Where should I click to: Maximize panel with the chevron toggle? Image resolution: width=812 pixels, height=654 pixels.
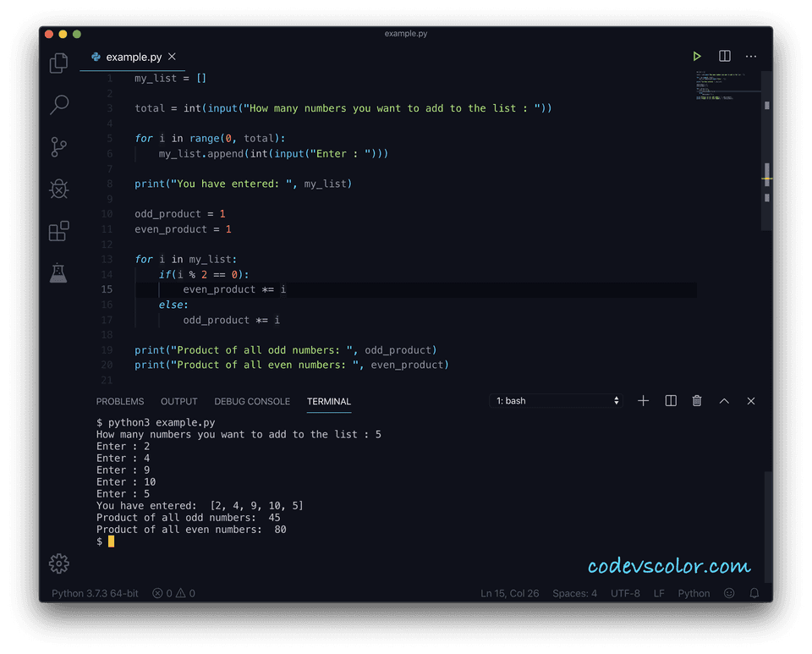coord(724,401)
